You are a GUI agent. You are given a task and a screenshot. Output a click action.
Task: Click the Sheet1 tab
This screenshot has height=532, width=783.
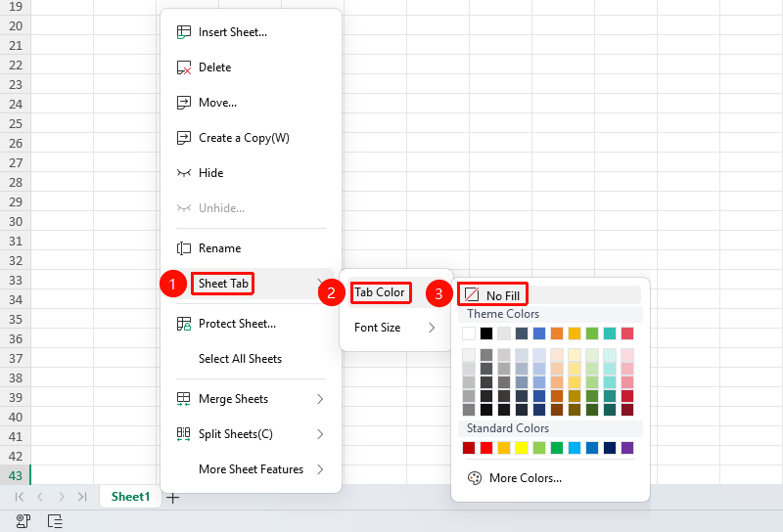point(130,497)
